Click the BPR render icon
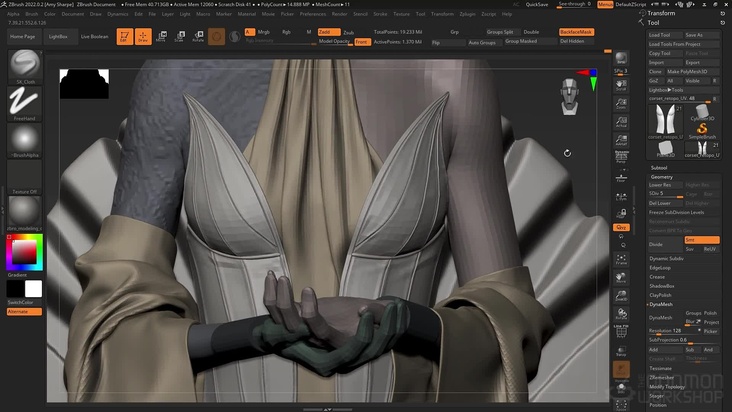Image resolution: width=732 pixels, height=412 pixels. 621,58
